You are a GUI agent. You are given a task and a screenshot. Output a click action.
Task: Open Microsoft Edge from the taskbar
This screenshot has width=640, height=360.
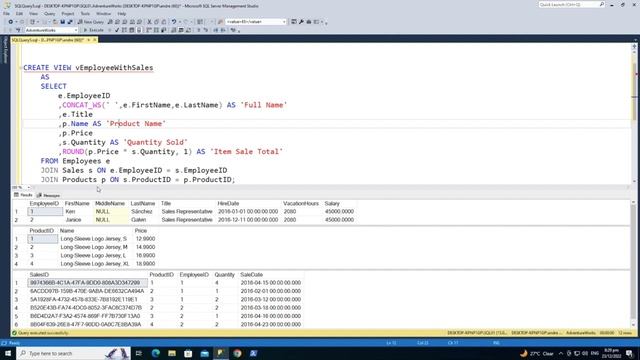pos(156,353)
